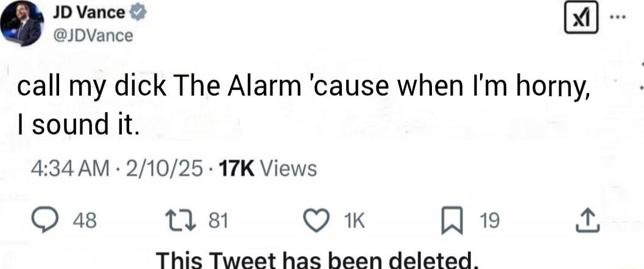Click the 2/10/25 date

[x=163, y=169]
